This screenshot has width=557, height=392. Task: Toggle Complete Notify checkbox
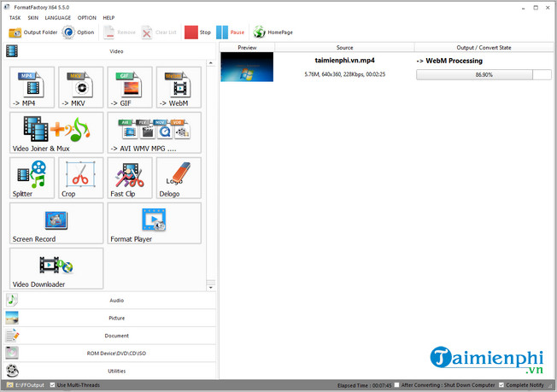tap(501, 385)
